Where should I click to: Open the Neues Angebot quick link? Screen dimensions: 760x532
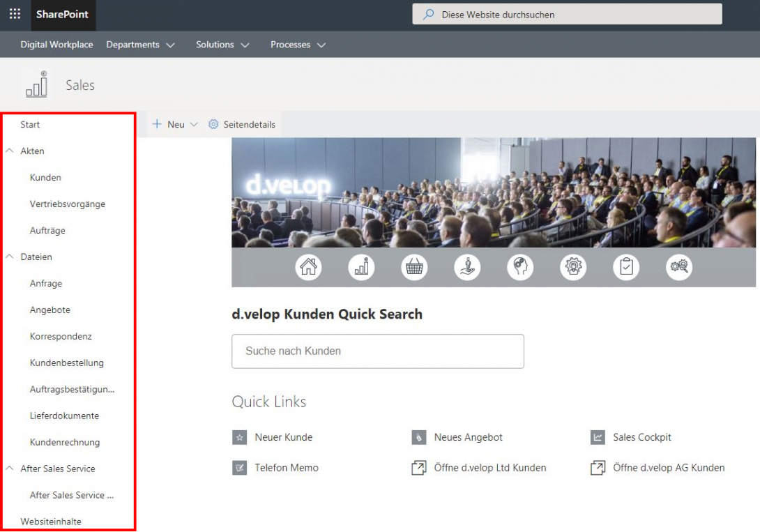pos(469,437)
